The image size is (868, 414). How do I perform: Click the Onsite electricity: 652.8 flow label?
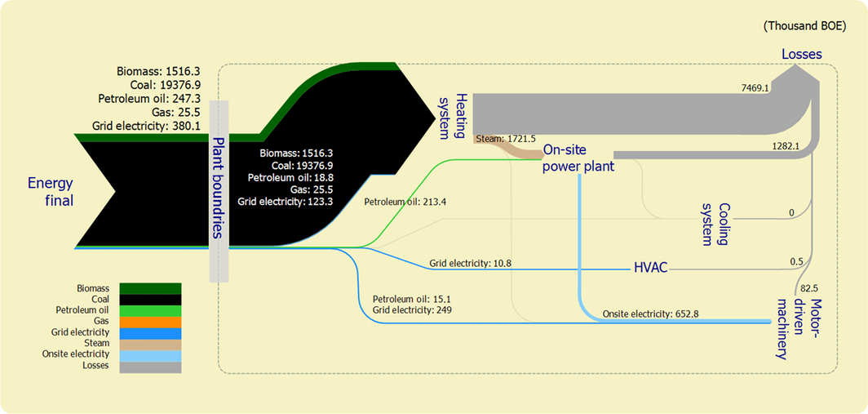[650, 314]
